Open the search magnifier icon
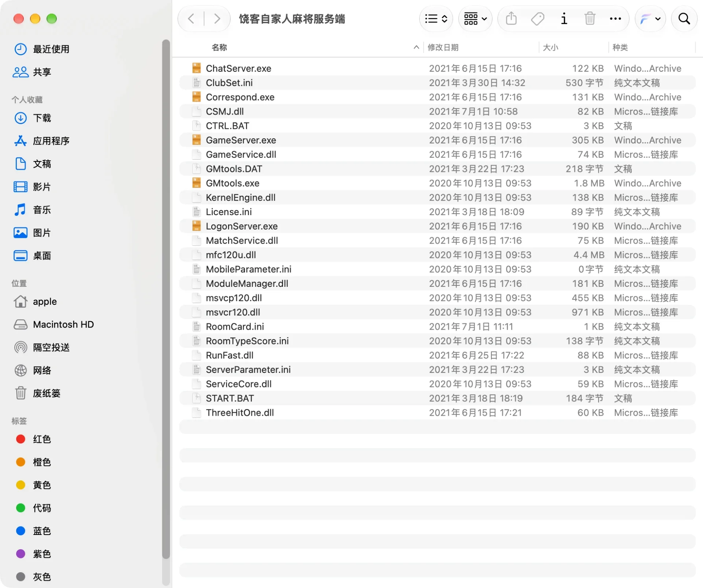Image resolution: width=703 pixels, height=588 pixels. (684, 18)
